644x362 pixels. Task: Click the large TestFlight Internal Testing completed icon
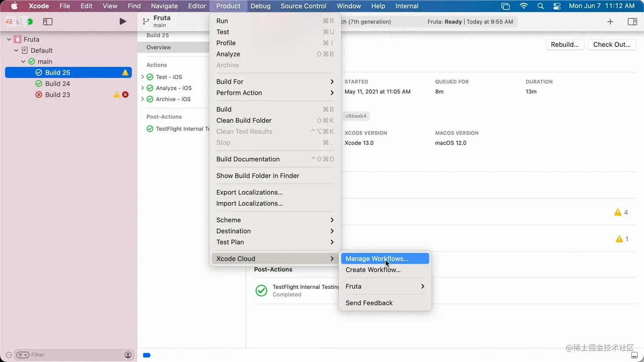point(261,291)
